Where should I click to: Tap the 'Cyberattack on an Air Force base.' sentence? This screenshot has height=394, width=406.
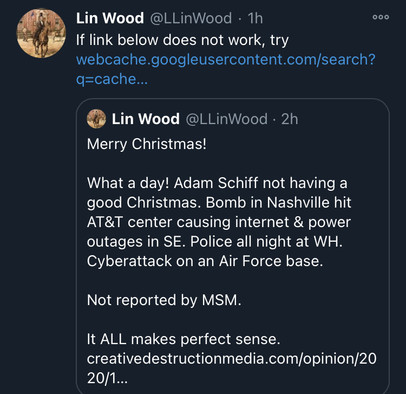pyautogui.click(x=205, y=261)
